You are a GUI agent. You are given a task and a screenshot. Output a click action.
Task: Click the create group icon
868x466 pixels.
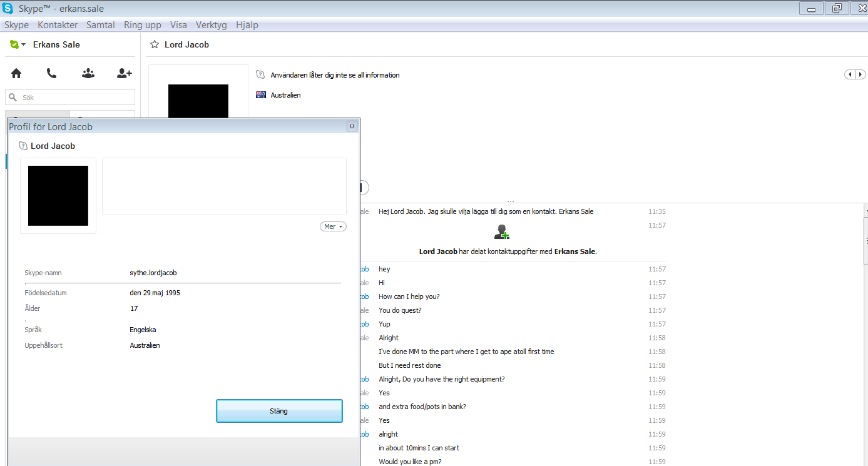pos(88,73)
